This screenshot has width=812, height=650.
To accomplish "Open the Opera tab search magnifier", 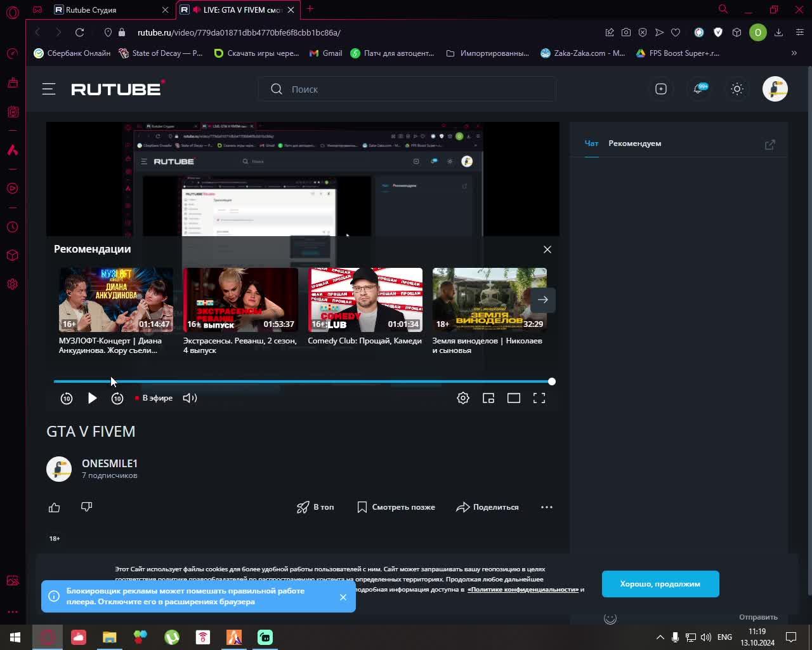I will (x=723, y=9).
